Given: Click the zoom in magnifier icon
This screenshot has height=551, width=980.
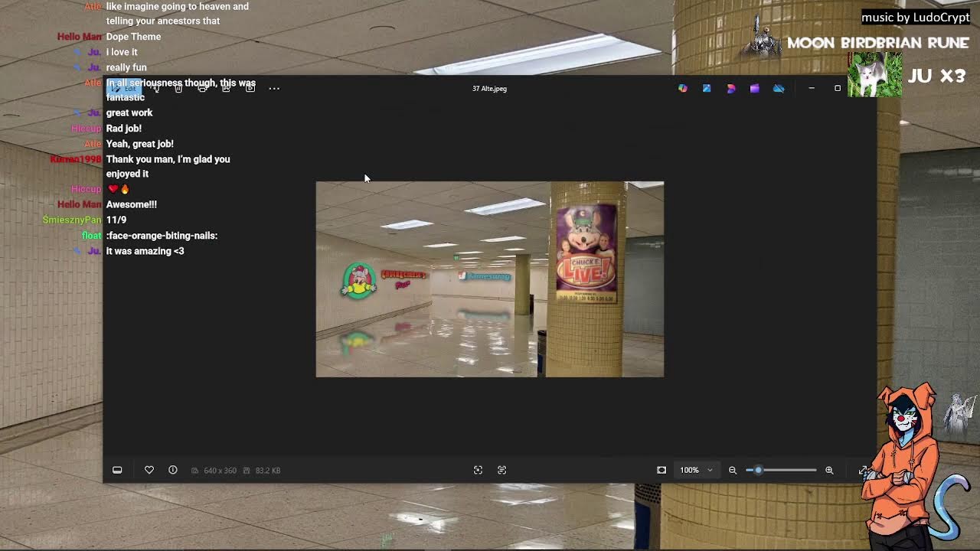Looking at the screenshot, I should [x=829, y=470].
